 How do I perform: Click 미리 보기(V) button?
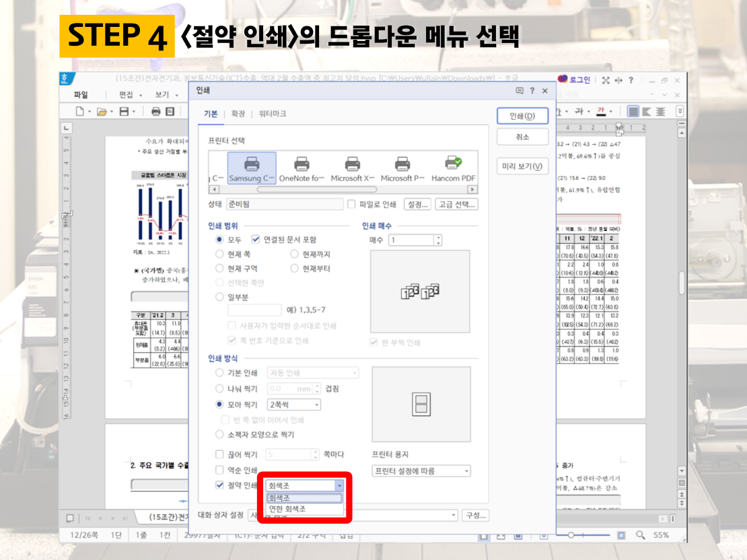[x=522, y=166]
